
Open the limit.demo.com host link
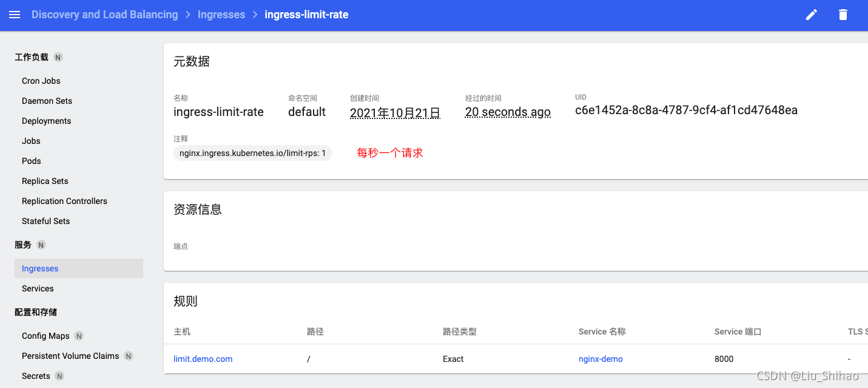pyautogui.click(x=203, y=359)
